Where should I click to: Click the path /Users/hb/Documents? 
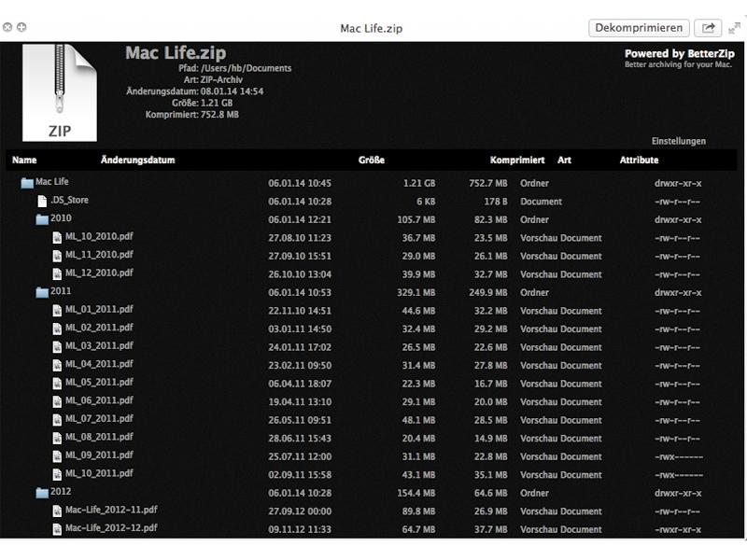tap(246, 68)
